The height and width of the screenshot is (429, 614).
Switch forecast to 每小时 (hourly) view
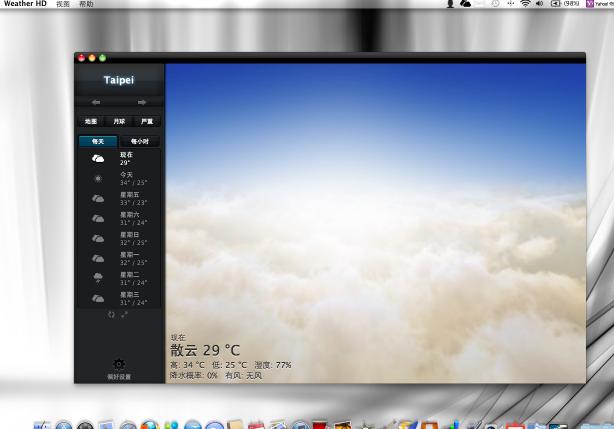pyautogui.click(x=139, y=141)
